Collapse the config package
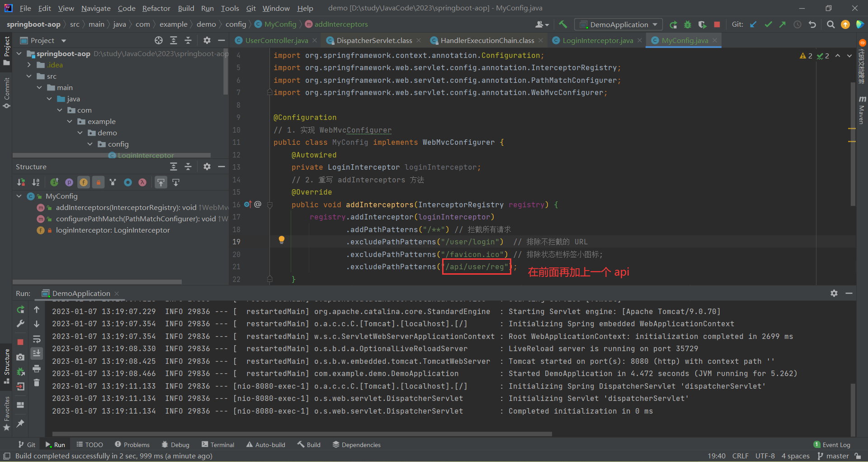This screenshot has height=462, width=868. point(90,144)
